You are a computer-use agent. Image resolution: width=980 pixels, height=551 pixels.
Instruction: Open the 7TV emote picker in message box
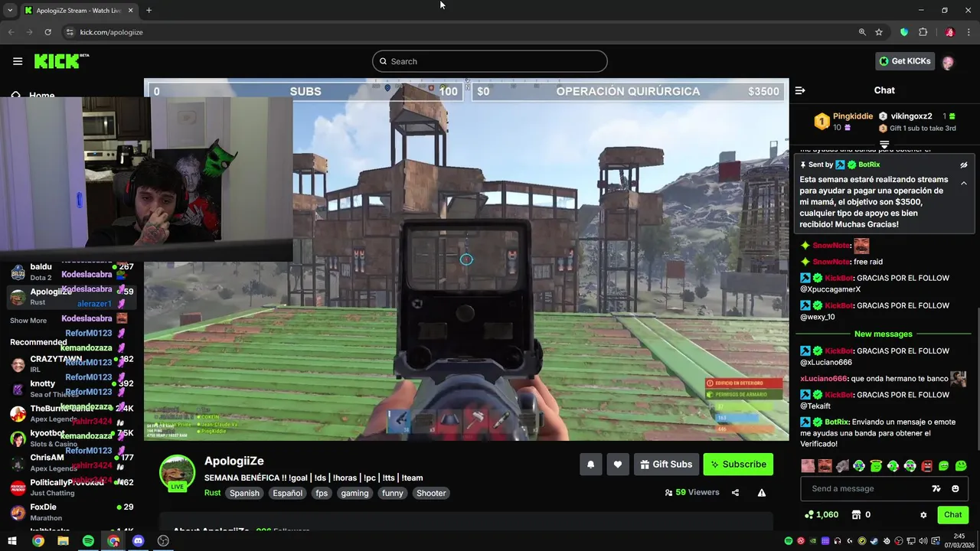[936, 488]
